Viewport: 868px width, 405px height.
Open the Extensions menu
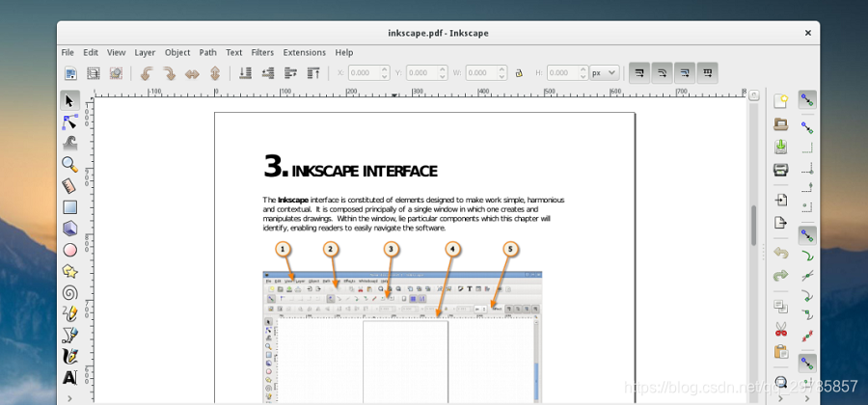[305, 53]
